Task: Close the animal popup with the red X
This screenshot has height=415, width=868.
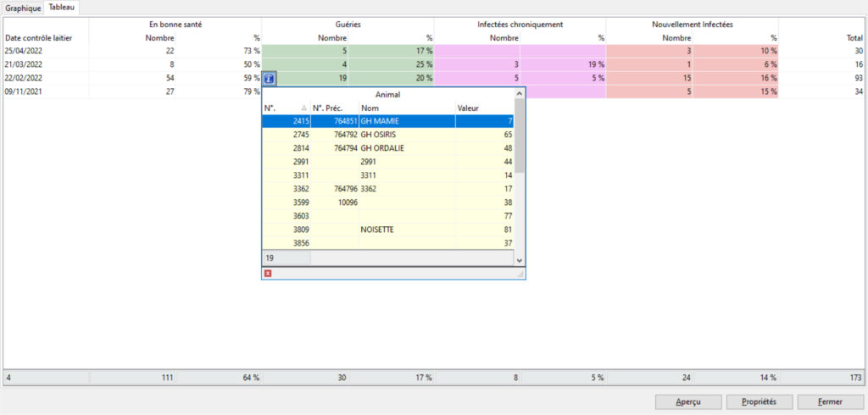Action: pos(268,274)
